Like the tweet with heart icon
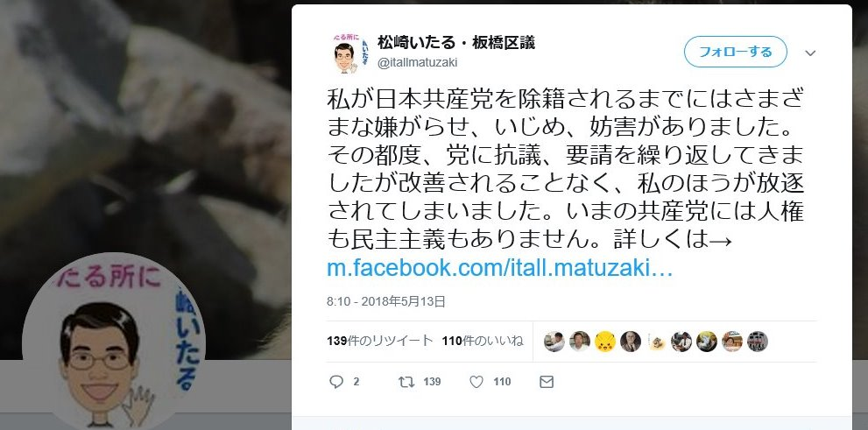 point(476,382)
